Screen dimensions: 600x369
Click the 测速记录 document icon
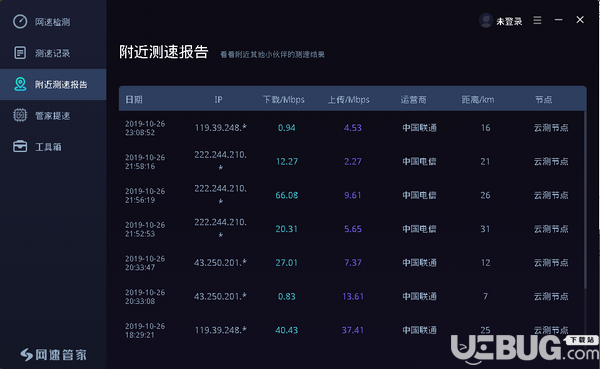20,53
